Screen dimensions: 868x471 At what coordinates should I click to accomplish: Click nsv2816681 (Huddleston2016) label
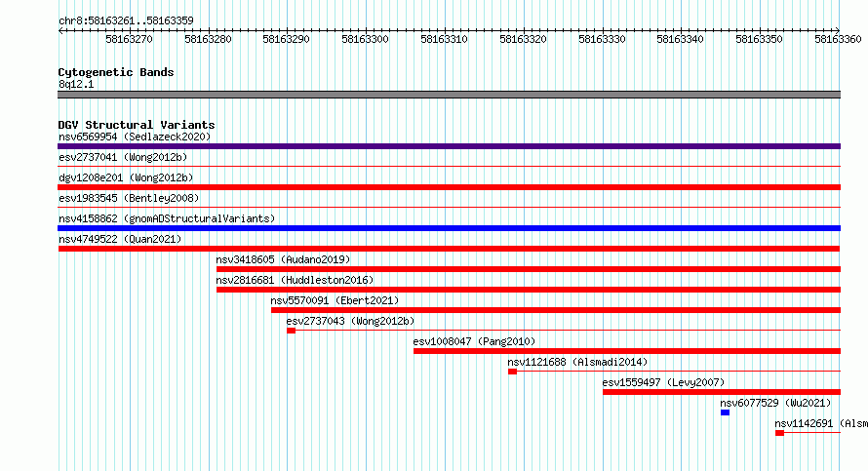(x=296, y=280)
